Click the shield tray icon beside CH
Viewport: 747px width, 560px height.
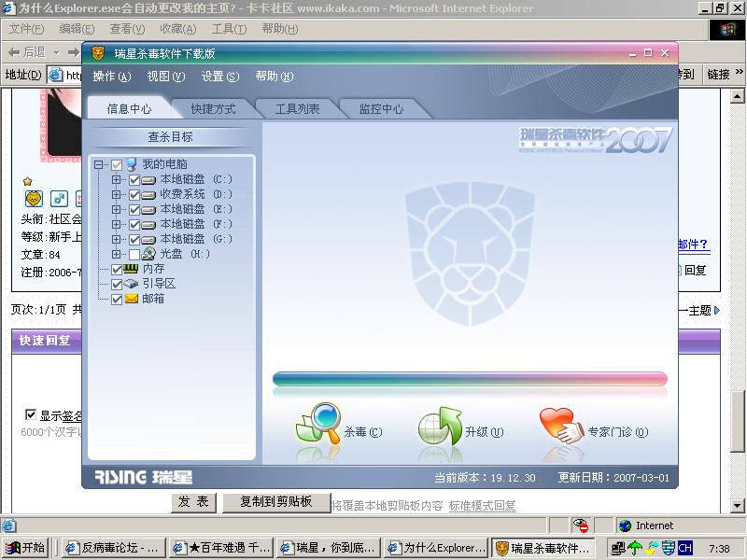click(669, 548)
